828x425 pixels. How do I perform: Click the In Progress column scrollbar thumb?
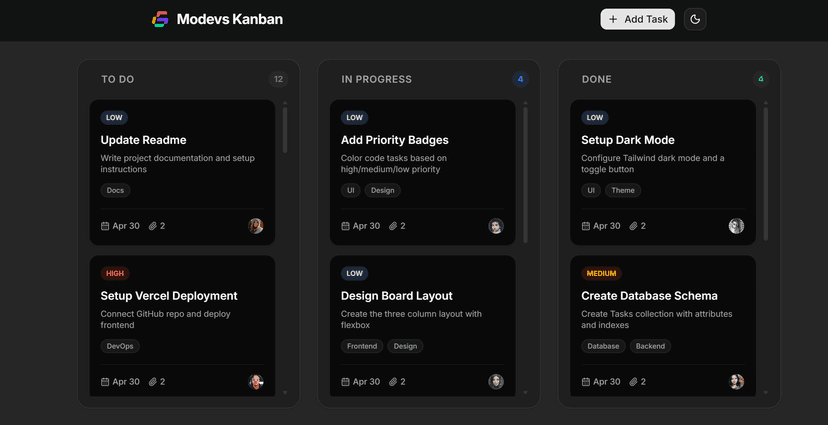click(525, 175)
